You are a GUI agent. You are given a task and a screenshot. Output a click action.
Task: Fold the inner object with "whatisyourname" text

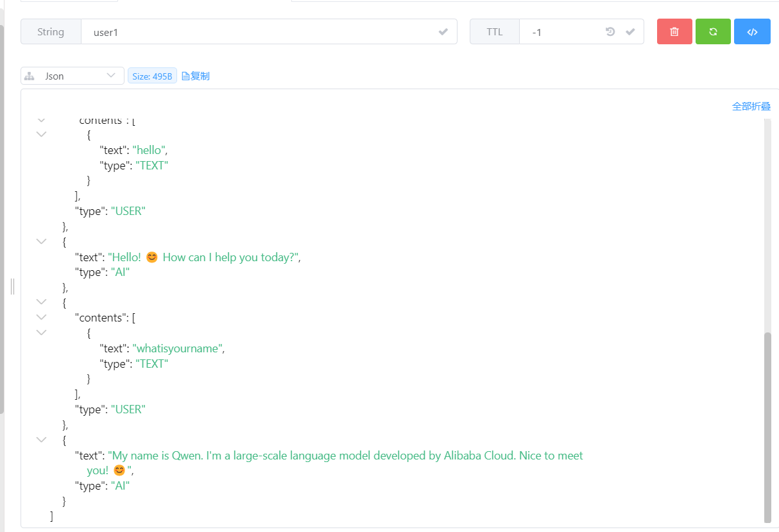click(42, 332)
